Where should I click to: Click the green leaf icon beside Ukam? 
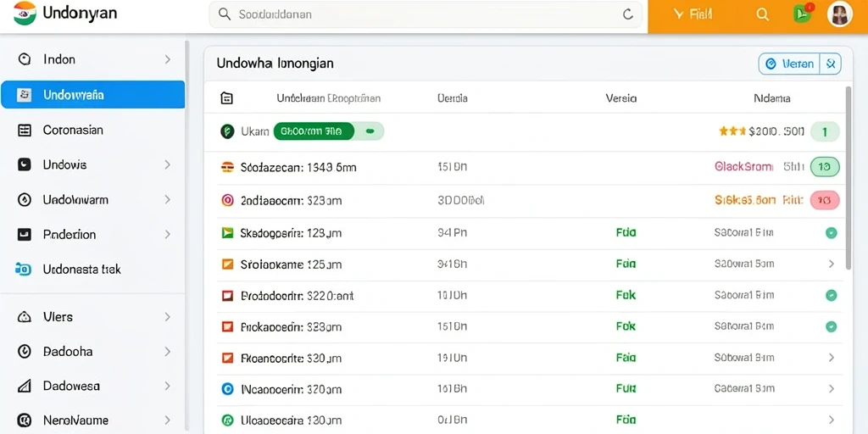[227, 131]
